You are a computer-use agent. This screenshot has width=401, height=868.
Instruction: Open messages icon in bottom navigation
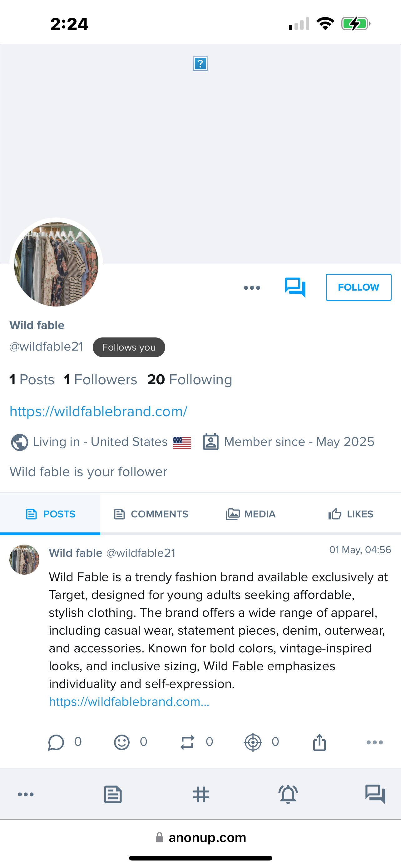click(x=375, y=794)
